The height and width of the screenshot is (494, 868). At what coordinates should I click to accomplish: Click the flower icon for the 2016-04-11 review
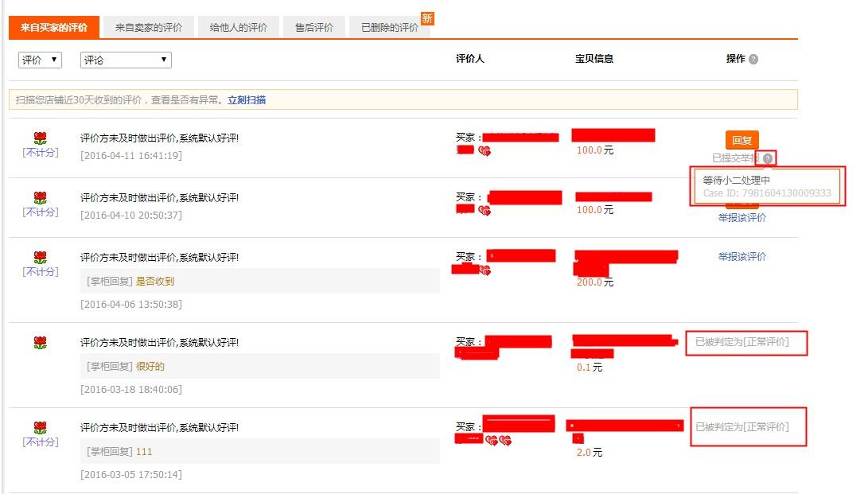(x=40, y=138)
